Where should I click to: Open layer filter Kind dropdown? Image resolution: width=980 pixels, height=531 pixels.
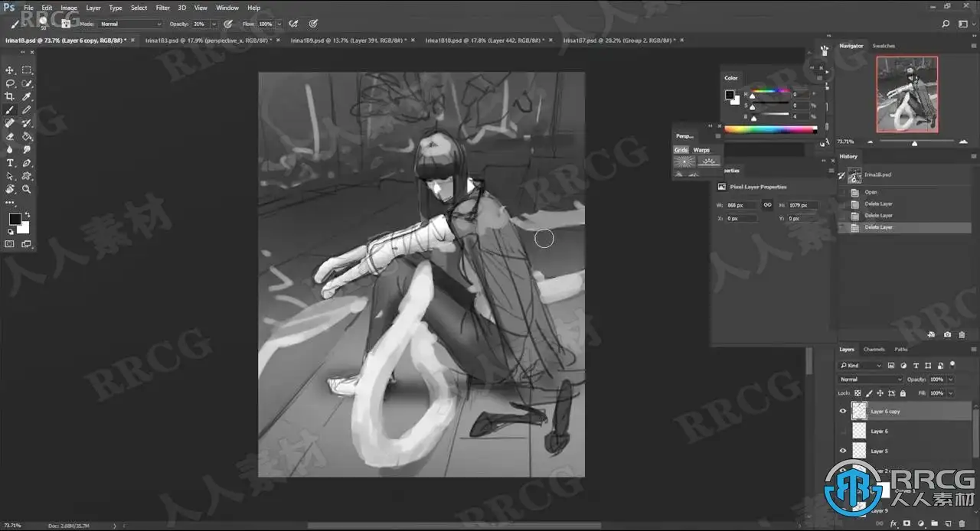pyautogui.click(x=861, y=365)
